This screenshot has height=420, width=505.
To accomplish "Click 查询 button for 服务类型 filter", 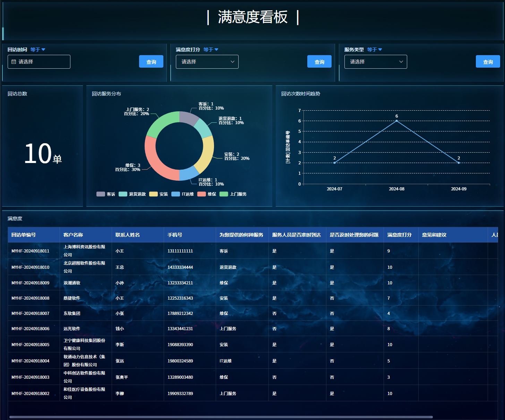I will 488,62.
